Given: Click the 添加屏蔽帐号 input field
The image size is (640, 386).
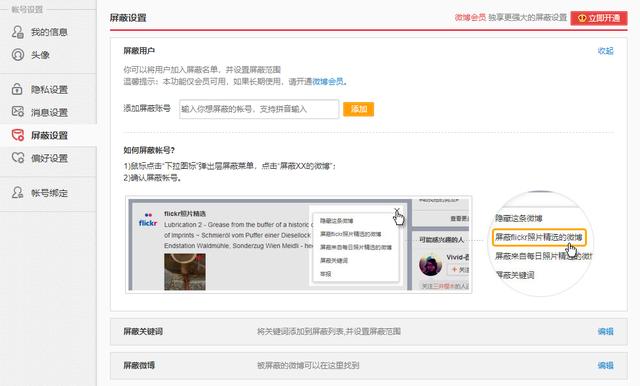Looking at the screenshot, I should (259, 109).
